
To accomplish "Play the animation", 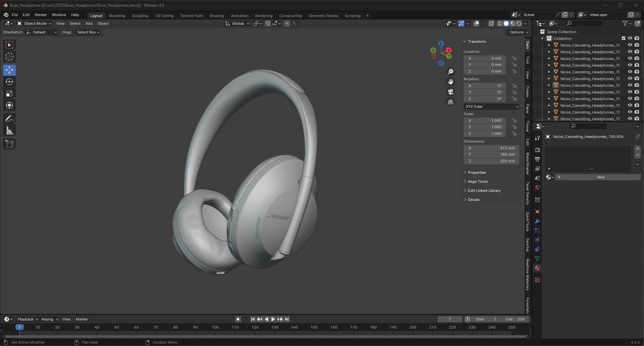I will 273,319.
